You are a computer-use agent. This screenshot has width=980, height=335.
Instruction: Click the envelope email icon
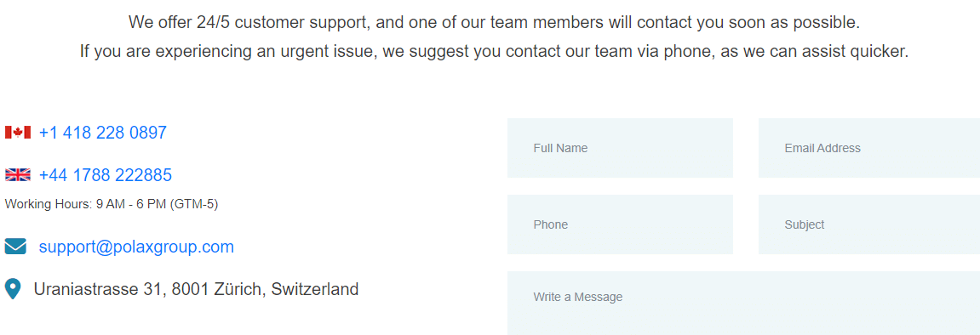(x=15, y=247)
